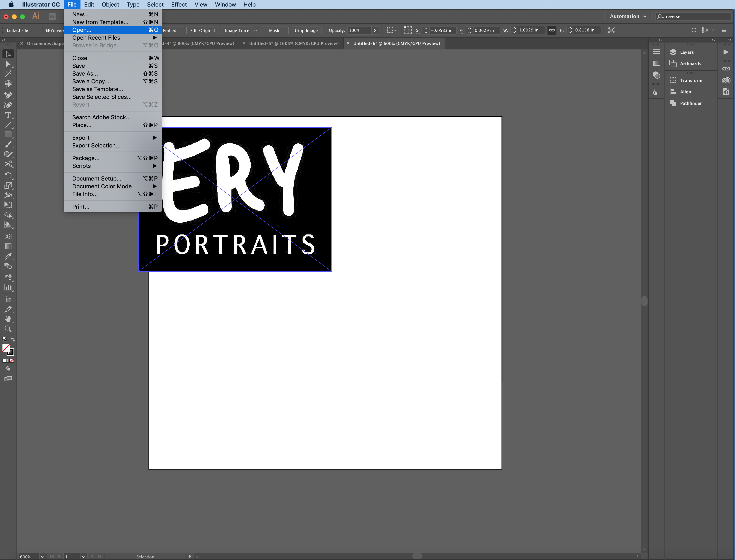Select the Eyedropper tool

8,256
